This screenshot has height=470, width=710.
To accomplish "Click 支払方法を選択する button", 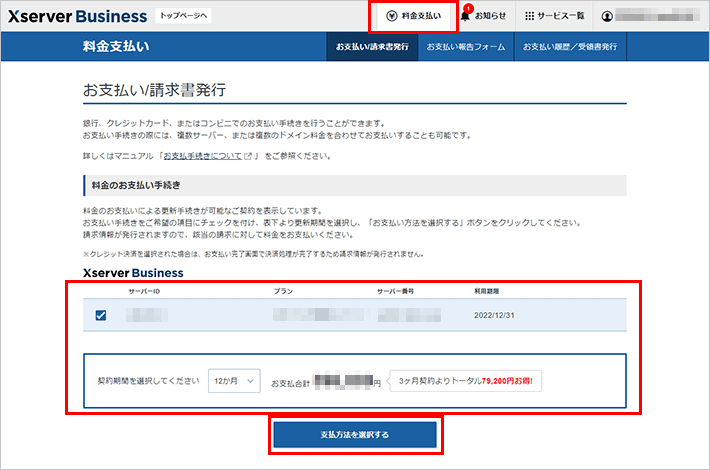I will [x=355, y=435].
